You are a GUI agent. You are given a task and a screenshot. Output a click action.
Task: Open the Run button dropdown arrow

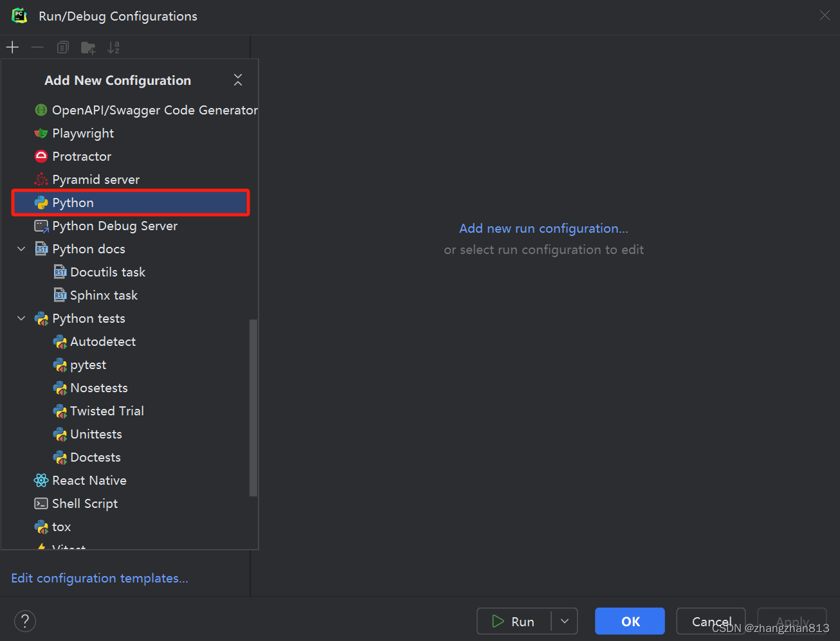565,621
